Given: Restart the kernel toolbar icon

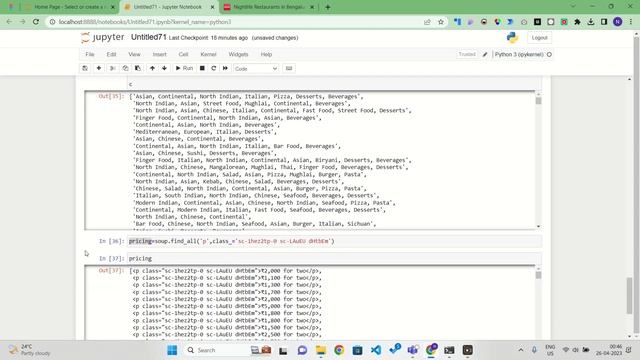Looking at the screenshot, I should coord(213,68).
